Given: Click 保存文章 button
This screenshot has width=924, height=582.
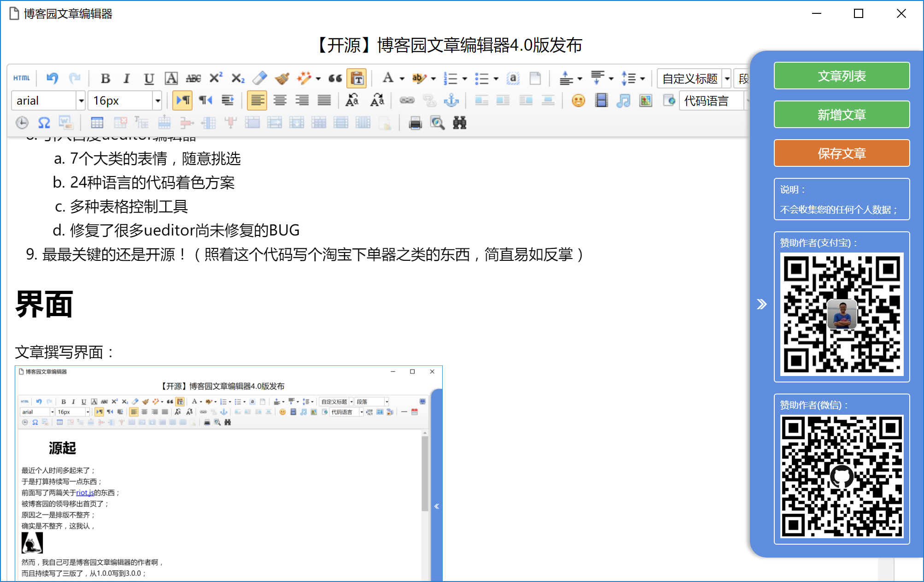Looking at the screenshot, I should pyautogui.click(x=842, y=153).
